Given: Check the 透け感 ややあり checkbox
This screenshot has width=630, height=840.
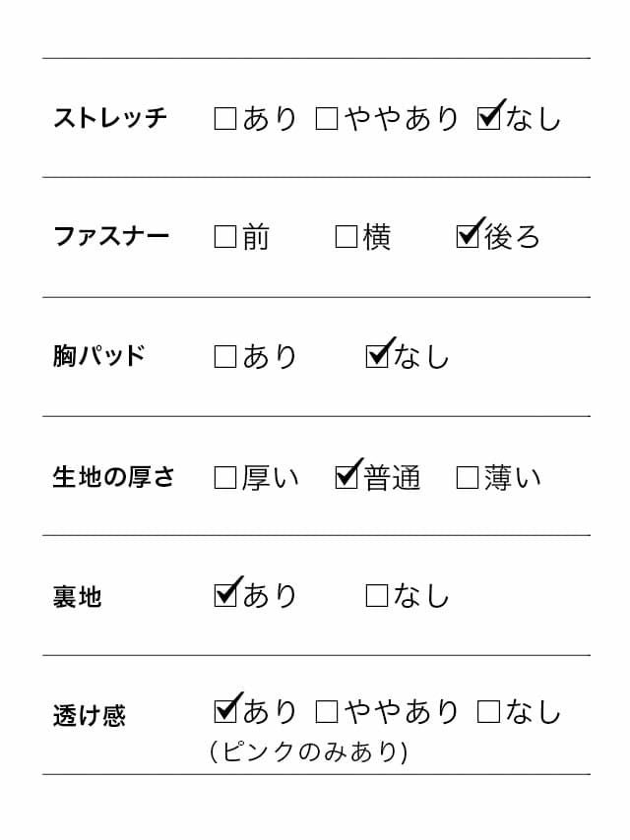Looking at the screenshot, I should point(327,712).
